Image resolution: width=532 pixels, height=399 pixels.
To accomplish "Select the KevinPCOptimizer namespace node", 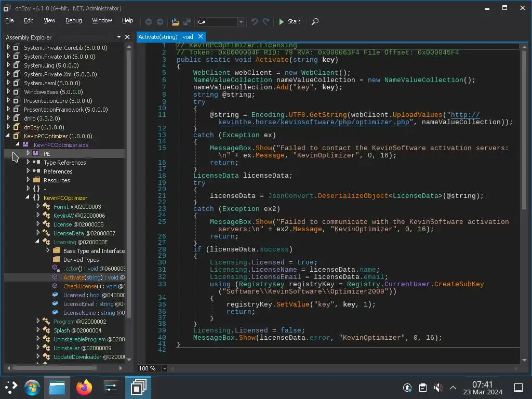I will [65, 198].
